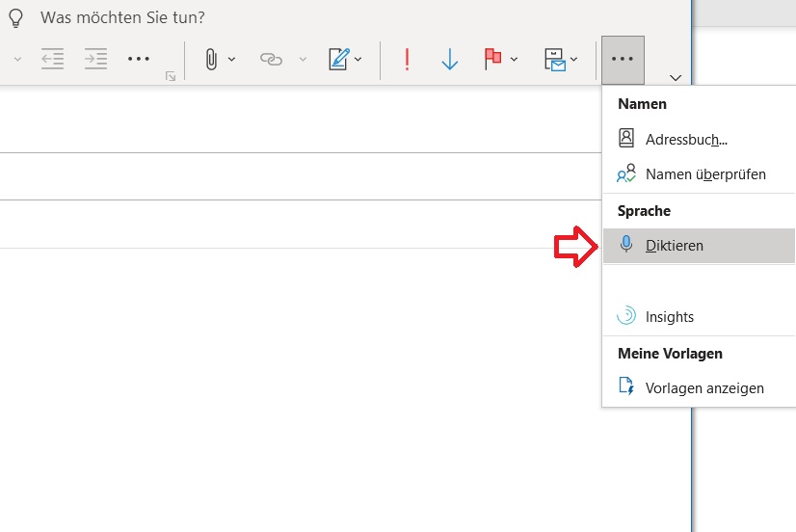Click the templates document icon
The width and height of the screenshot is (796, 532).
626,386
